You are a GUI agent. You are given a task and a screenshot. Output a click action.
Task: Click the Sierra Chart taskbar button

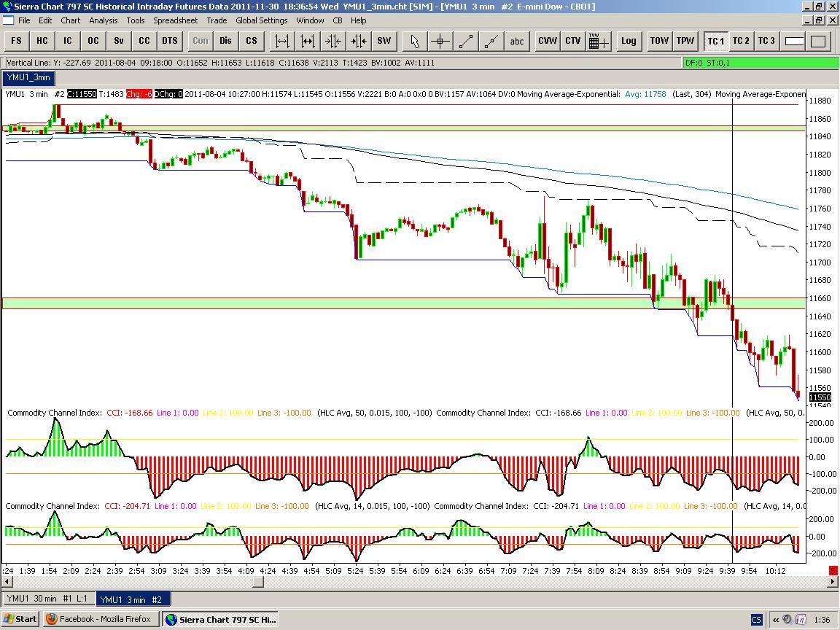(x=222, y=619)
